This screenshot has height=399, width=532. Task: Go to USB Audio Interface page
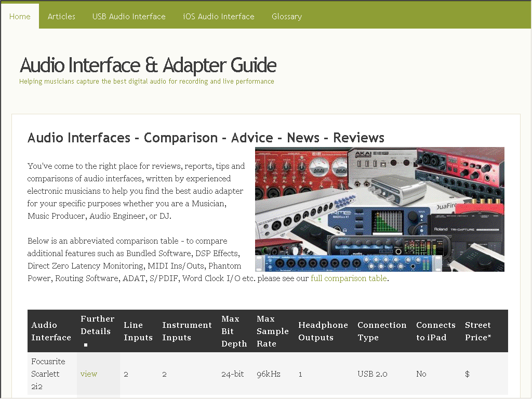(129, 16)
